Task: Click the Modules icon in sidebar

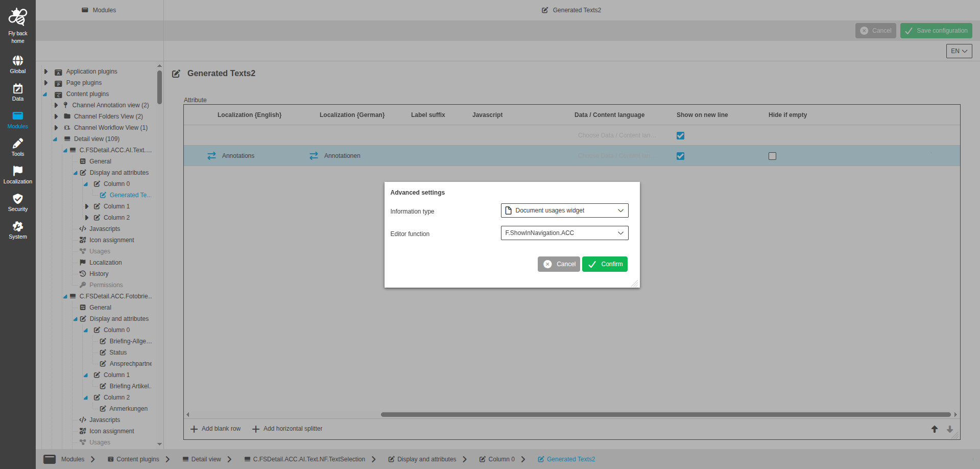Action: coord(18,116)
